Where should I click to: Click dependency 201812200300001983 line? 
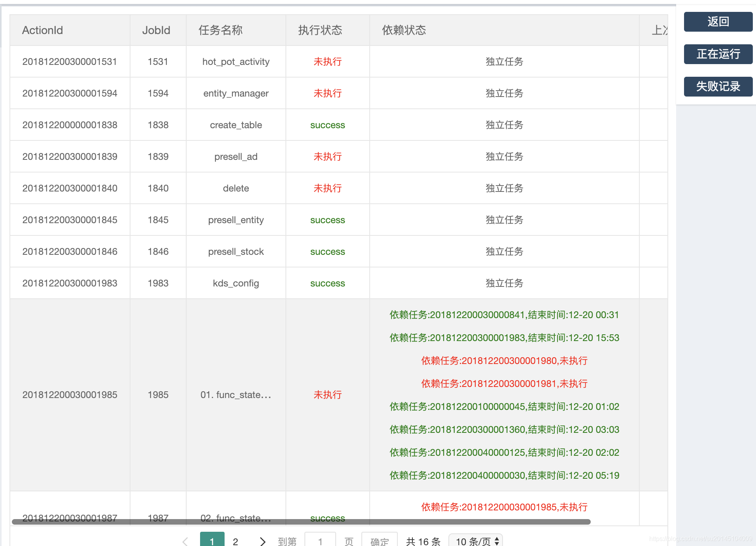[505, 338]
